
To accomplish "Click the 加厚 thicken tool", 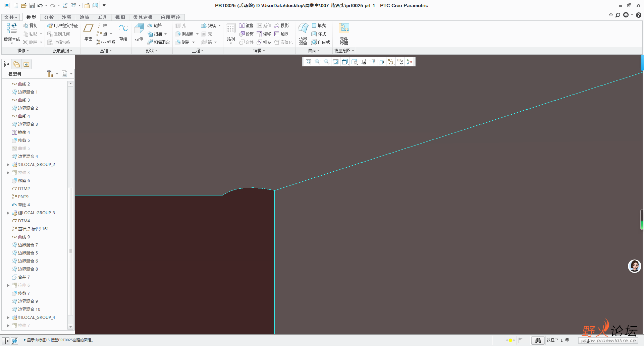I will pyautogui.click(x=281, y=34).
